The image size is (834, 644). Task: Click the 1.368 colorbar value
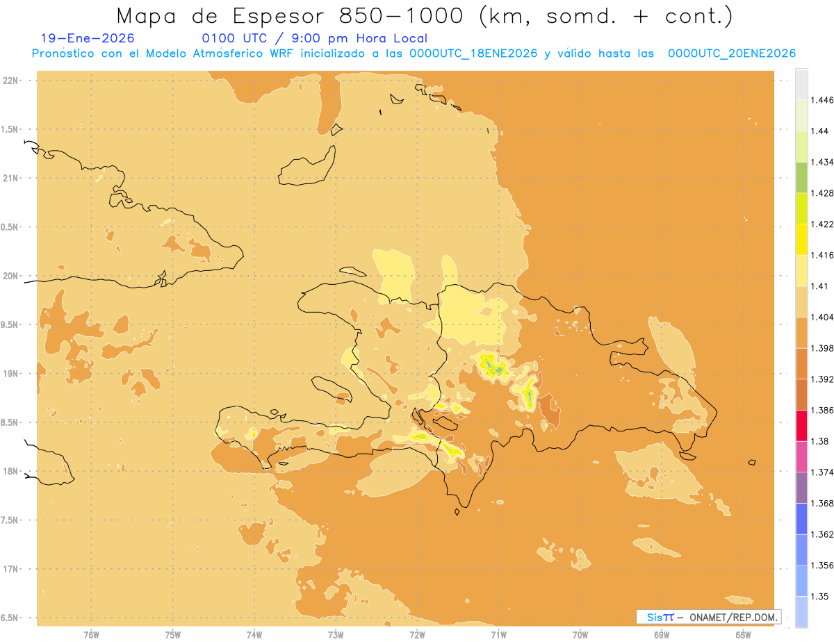822,504
